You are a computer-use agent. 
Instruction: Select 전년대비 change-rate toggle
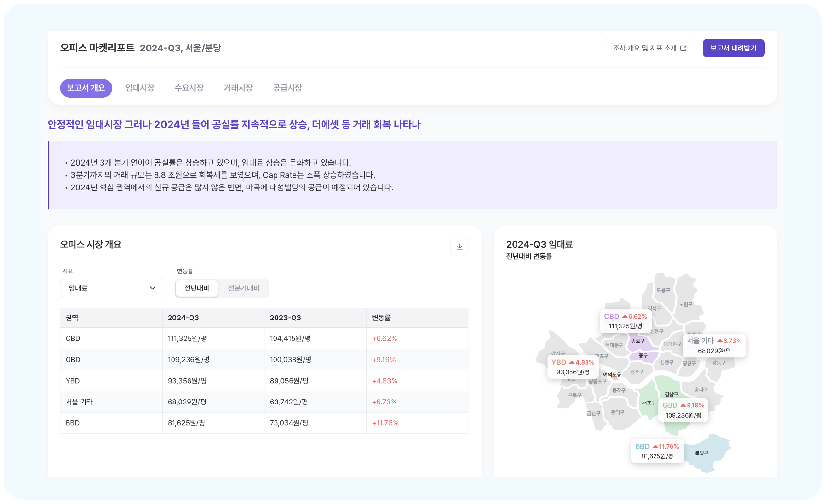point(197,288)
